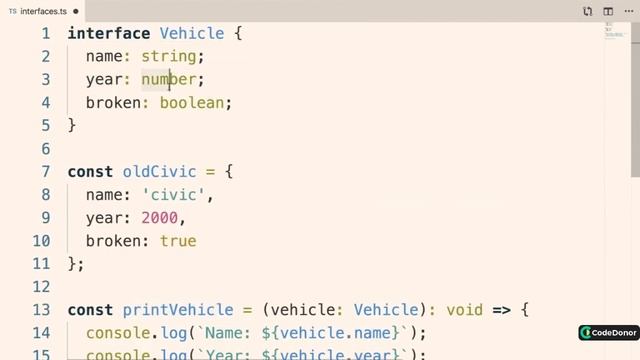Click the 'civic' string on line 8

click(x=173, y=195)
